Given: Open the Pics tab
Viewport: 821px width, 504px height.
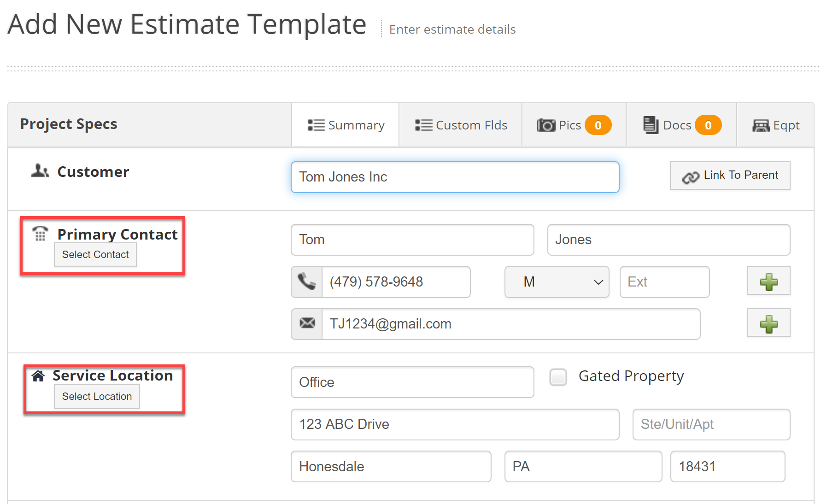Looking at the screenshot, I should (x=574, y=125).
